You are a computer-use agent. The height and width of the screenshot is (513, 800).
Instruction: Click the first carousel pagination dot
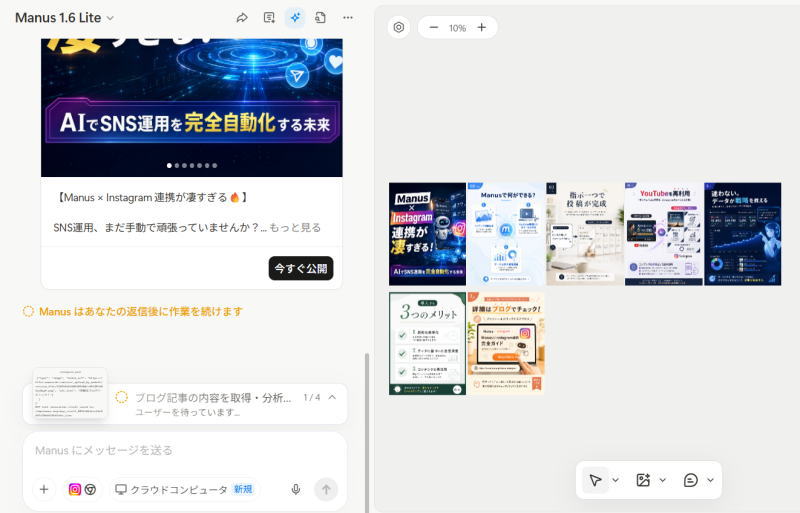point(169,165)
